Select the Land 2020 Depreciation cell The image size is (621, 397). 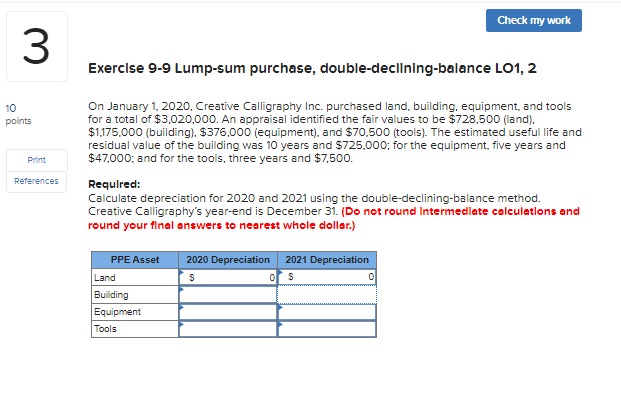[x=228, y=277]
